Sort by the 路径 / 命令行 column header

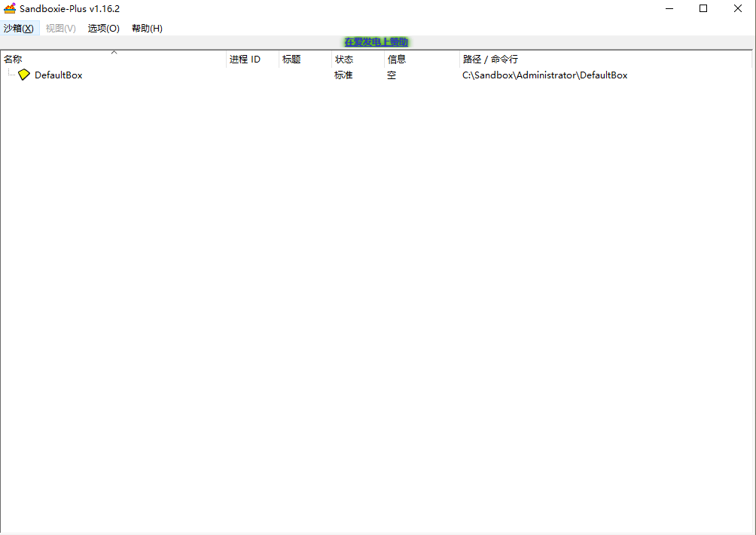pos(605,60)
